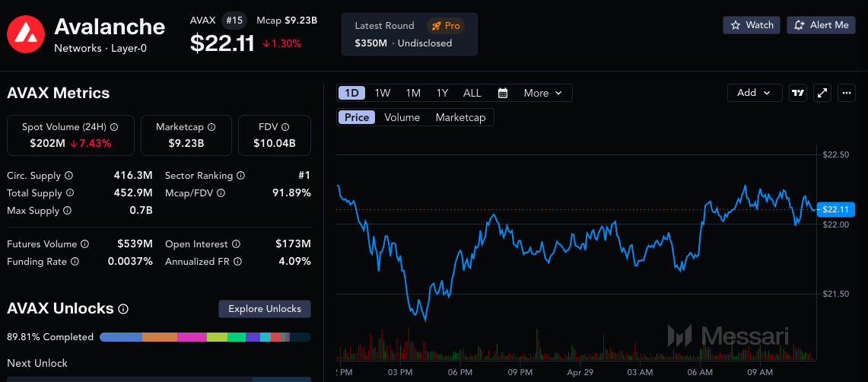Click info icon next to Funding Rate

tap(75, 261)
